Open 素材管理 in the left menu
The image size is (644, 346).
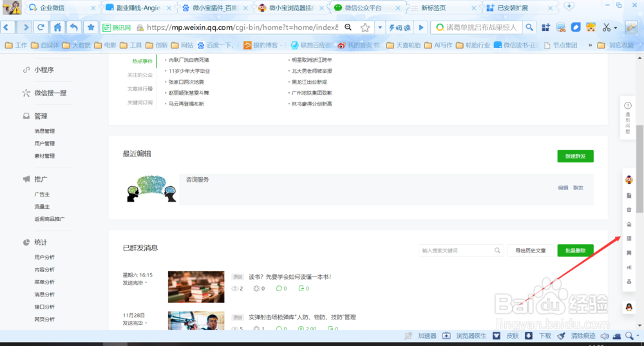click(x=44, y=156)
